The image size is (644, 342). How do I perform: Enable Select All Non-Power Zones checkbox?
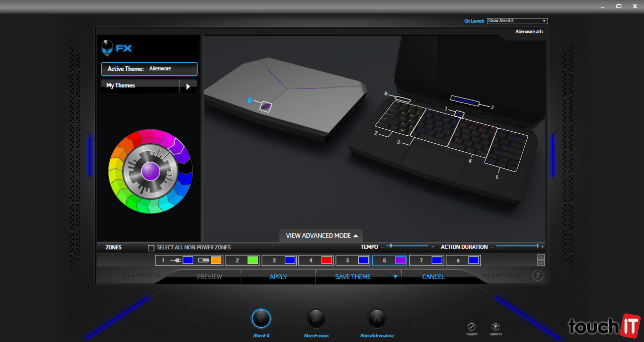151,248
